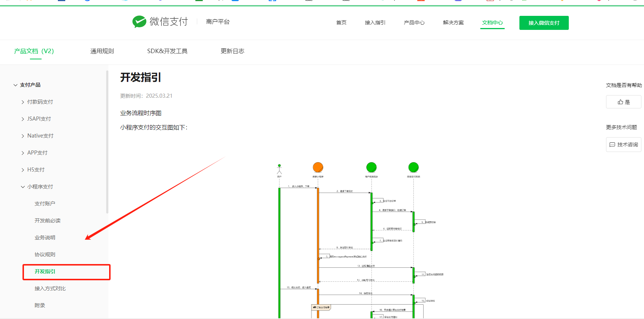The width and height of the screenshot is (644, 319).
Task: Open 解决方案 in top navigation
Action: [453, 22]
